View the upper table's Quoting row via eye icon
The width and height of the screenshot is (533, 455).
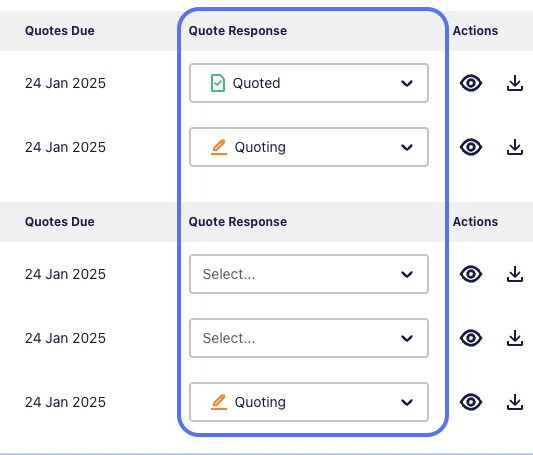(x=471, y=147)
